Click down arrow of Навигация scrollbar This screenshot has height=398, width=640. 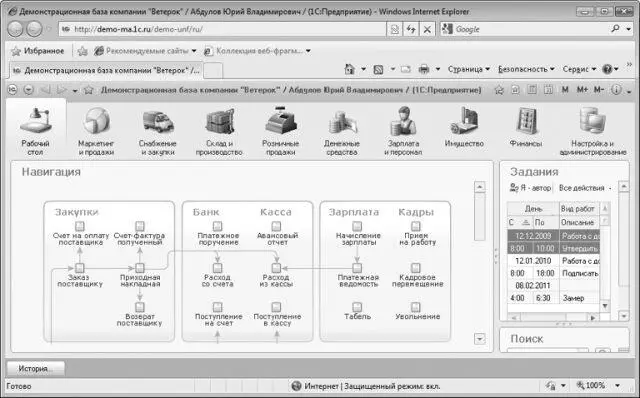[480, 338]
